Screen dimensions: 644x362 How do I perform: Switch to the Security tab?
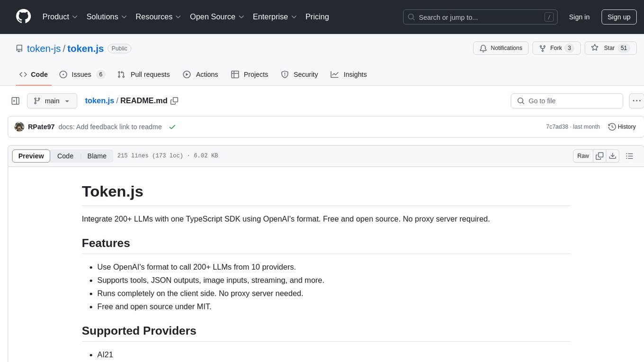[299, 74]
